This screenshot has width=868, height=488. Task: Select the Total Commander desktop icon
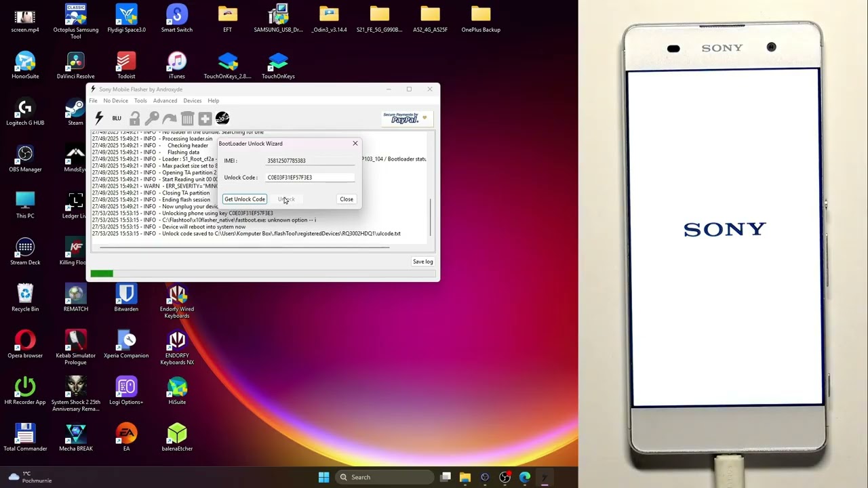[x=25, y=439]
